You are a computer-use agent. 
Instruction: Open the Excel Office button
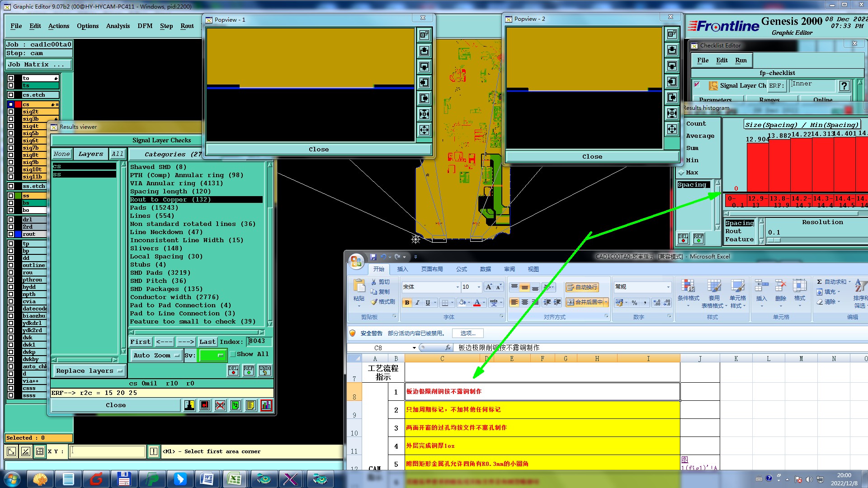tap(356, 261)
